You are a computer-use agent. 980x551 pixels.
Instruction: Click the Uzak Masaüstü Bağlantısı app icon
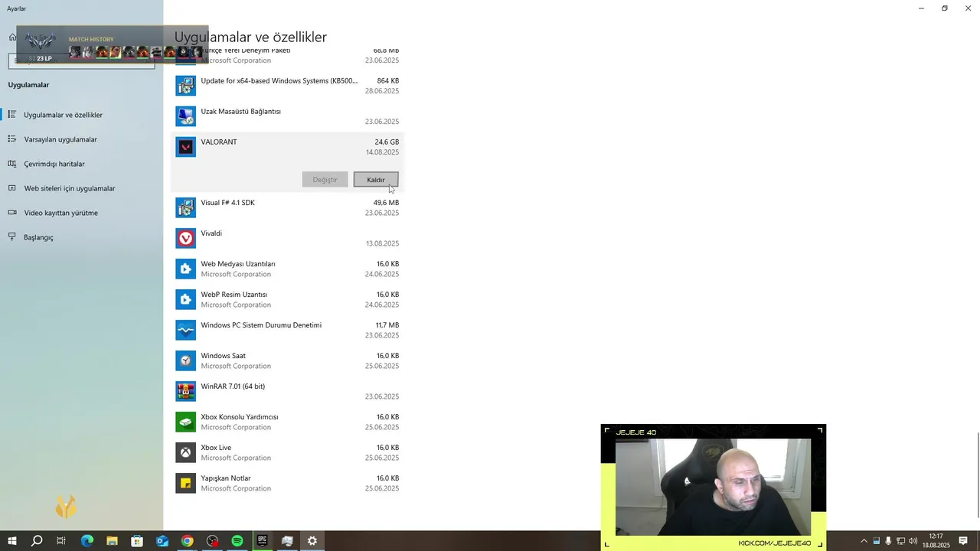pos(185,116)
